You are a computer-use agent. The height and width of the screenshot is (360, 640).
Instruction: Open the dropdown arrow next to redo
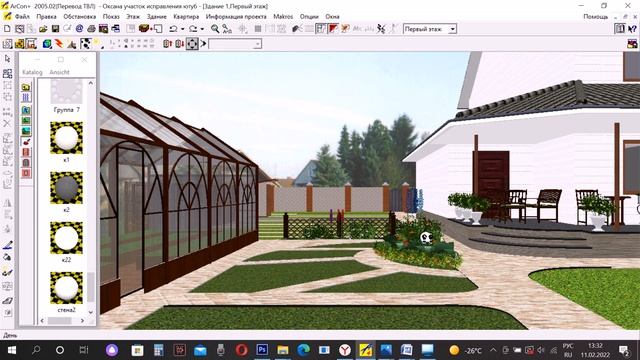202,29
